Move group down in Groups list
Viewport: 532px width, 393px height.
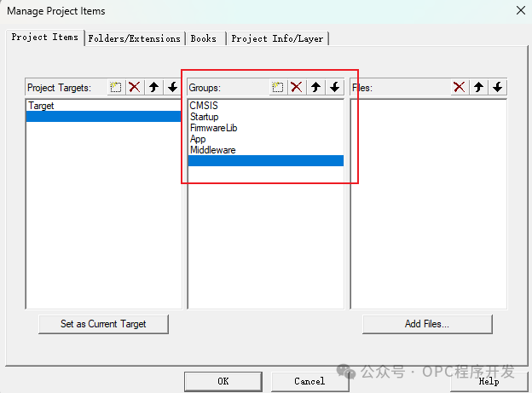(334, 88)
